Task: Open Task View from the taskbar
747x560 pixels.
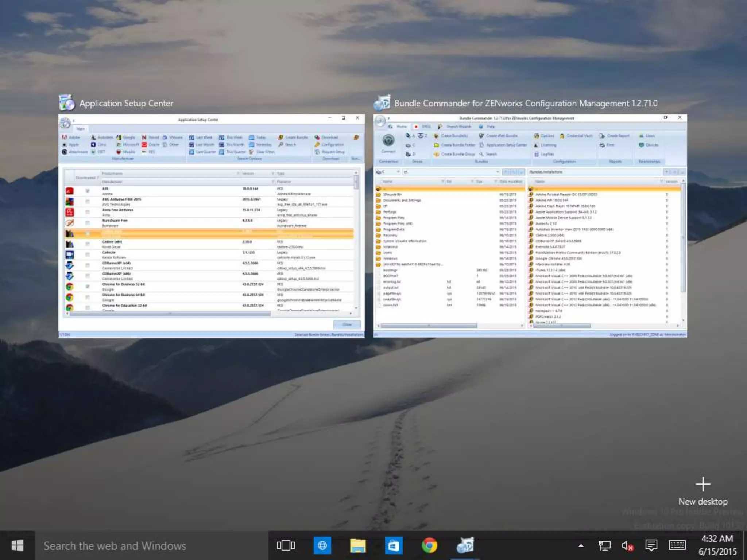Action: click(x=286, y=545)
